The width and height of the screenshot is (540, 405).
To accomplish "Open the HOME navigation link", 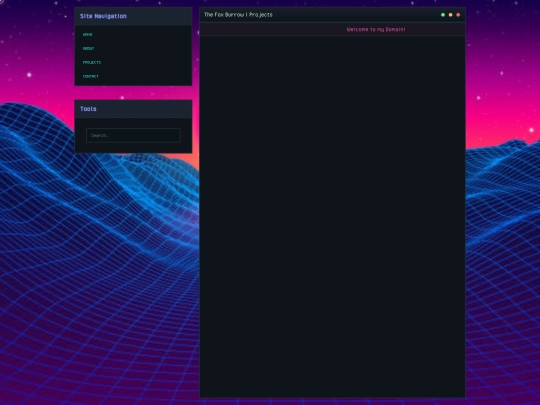I will click(x=88, y=34).
